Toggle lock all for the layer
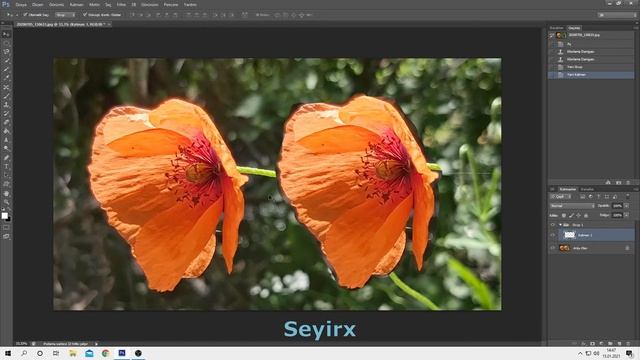The width and height of the screenshot is (640, 360). pos(586,216)
